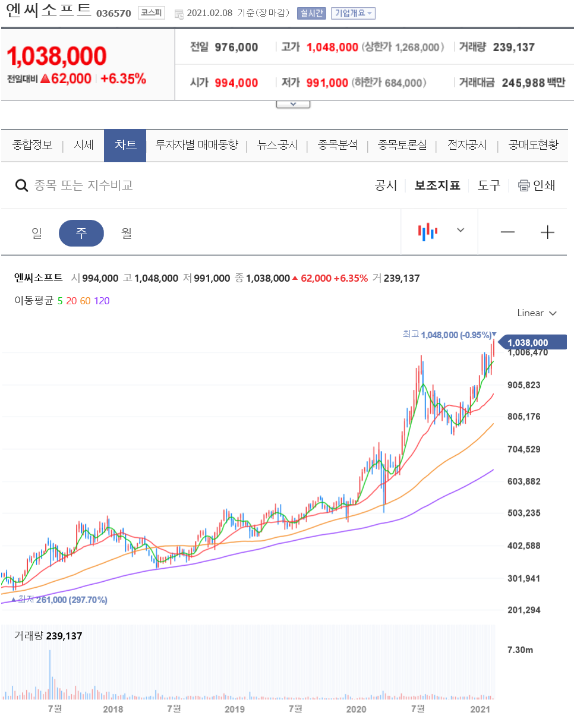
Task: Open 투자자별 매매동향 tab
Action: pos(197,145)
